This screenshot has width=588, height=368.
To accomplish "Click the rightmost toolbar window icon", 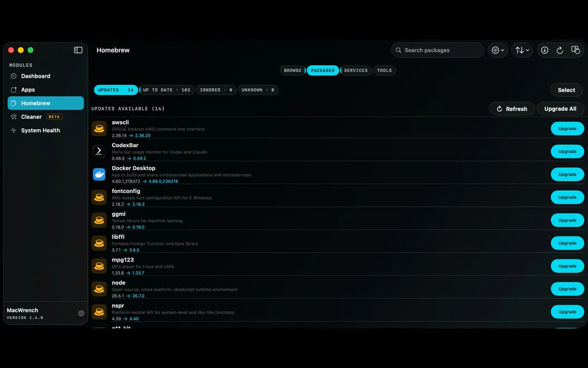I will click(575, 50).
